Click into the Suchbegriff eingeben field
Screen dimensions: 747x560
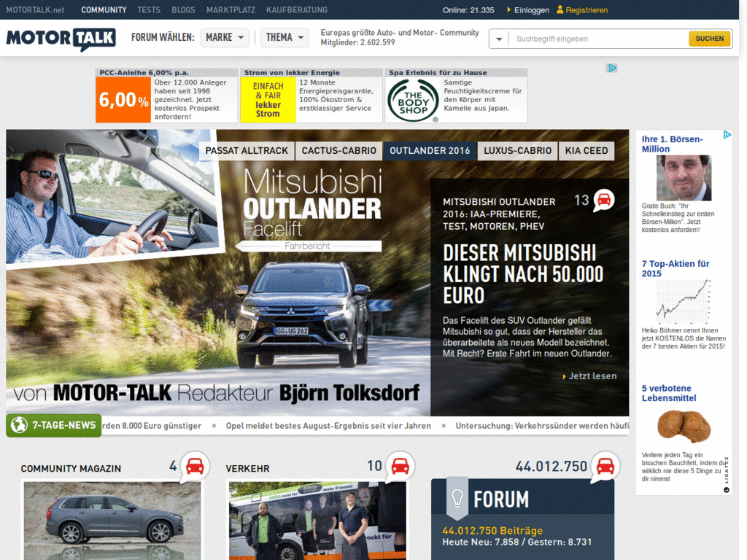(599, 39)
